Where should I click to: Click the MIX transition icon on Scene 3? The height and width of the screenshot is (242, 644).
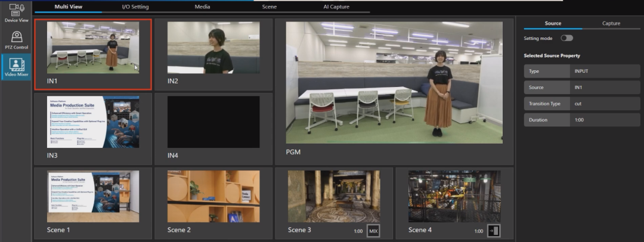[373, 231]
